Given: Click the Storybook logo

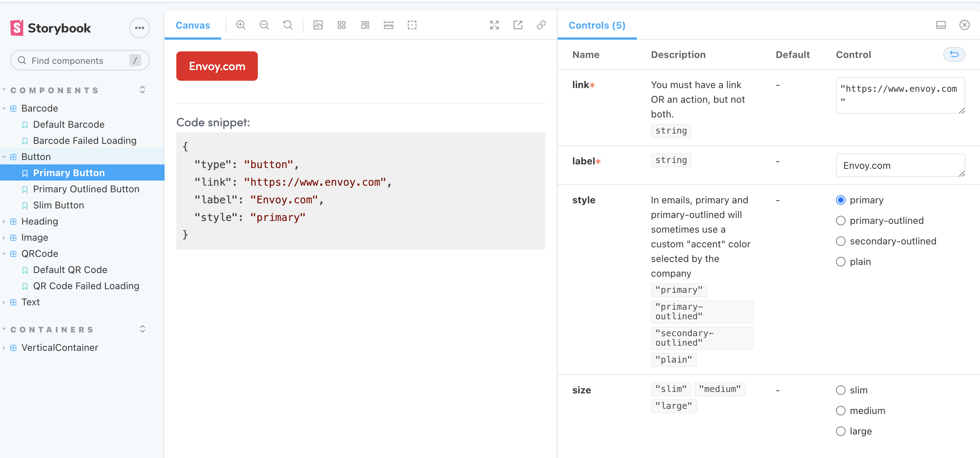Looking at the screenshot, I should (x=51, y=28).
